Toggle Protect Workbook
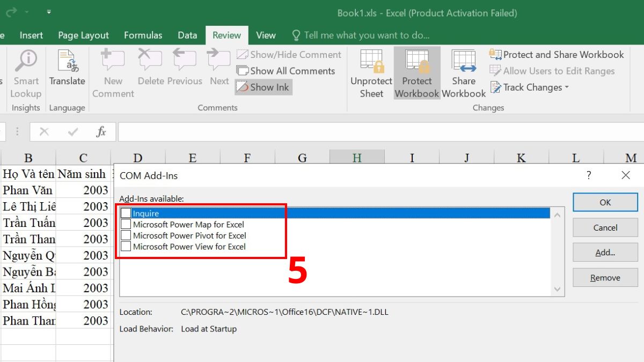This screenshot has width=644, height=362. 416,72
